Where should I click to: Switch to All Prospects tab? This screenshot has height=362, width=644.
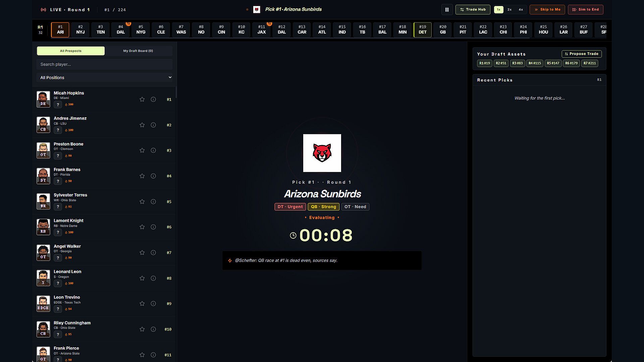click(x=71, y=51)
